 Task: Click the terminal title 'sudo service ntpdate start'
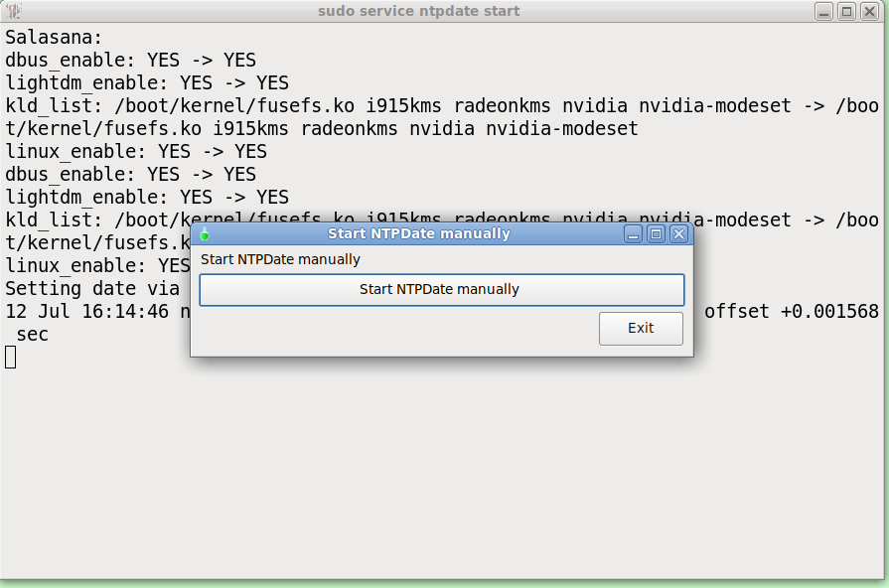click(418, 11)
